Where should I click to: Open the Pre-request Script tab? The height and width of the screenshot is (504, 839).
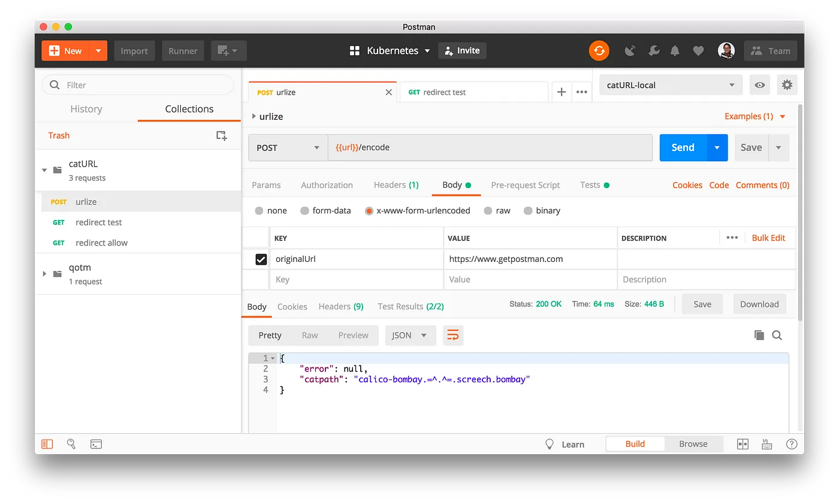526,185
